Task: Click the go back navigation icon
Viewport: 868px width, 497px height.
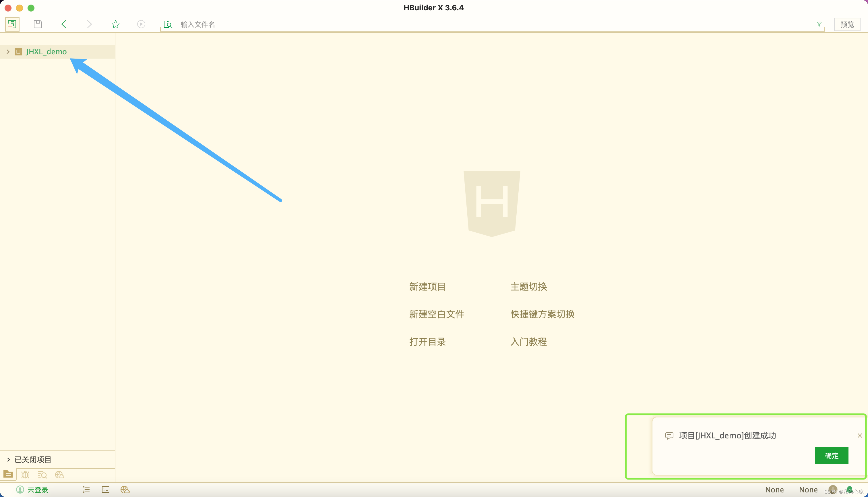Action: 64,24
